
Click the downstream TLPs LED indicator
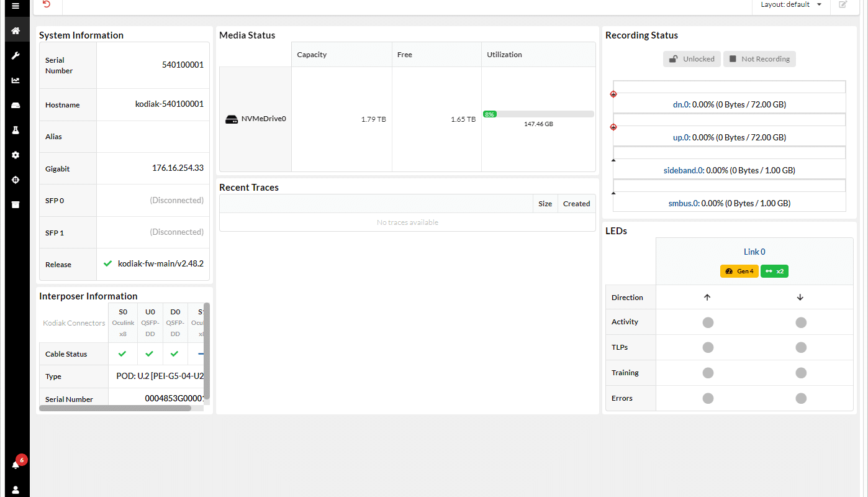click(801, 348)
